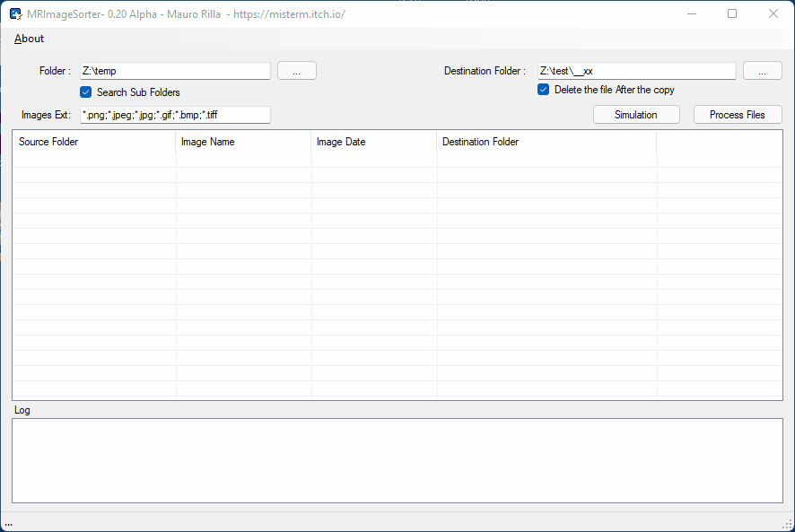Sort by Source Folder column header
The width and height of the screenshot is (795, 532).
pos(94,142)
